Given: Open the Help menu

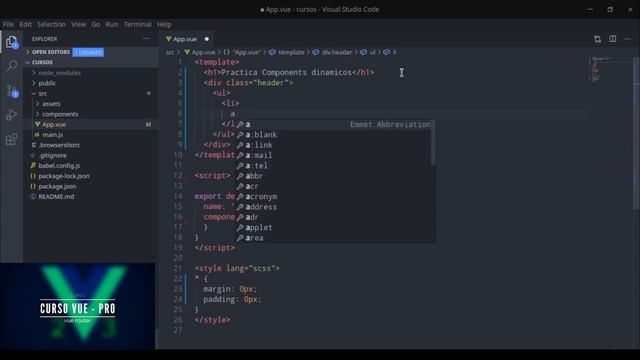Looking at the screenshot, I should click(164, 24).
